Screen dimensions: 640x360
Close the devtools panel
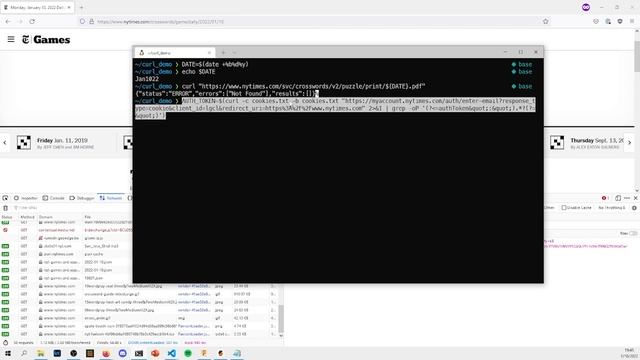pos(636,198)
